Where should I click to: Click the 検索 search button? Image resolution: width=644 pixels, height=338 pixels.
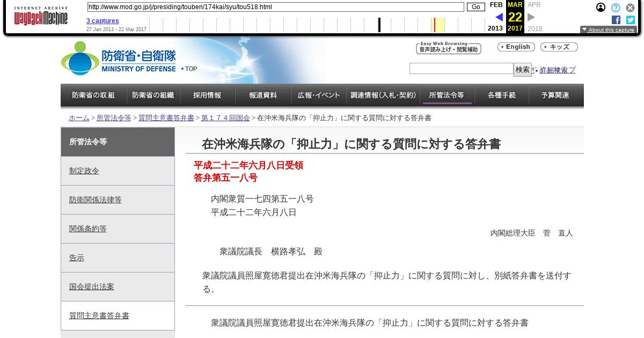click(x=523, y=70)
